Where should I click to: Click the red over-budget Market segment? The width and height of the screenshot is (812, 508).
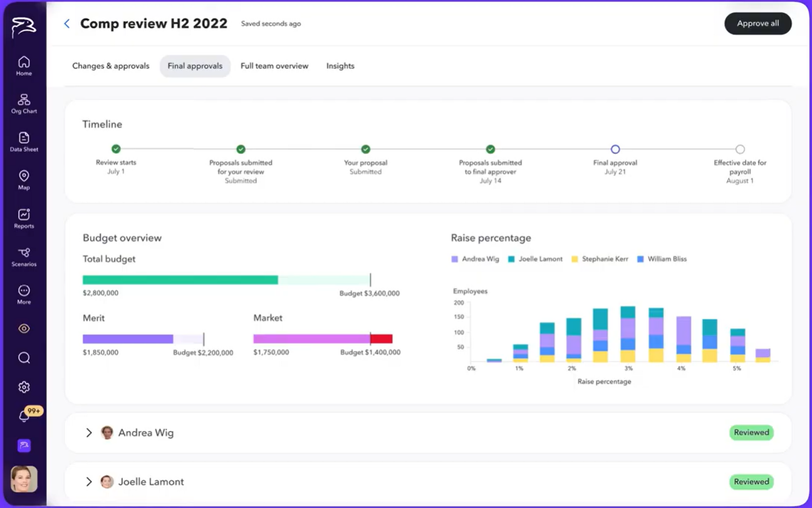pos(382,339)
